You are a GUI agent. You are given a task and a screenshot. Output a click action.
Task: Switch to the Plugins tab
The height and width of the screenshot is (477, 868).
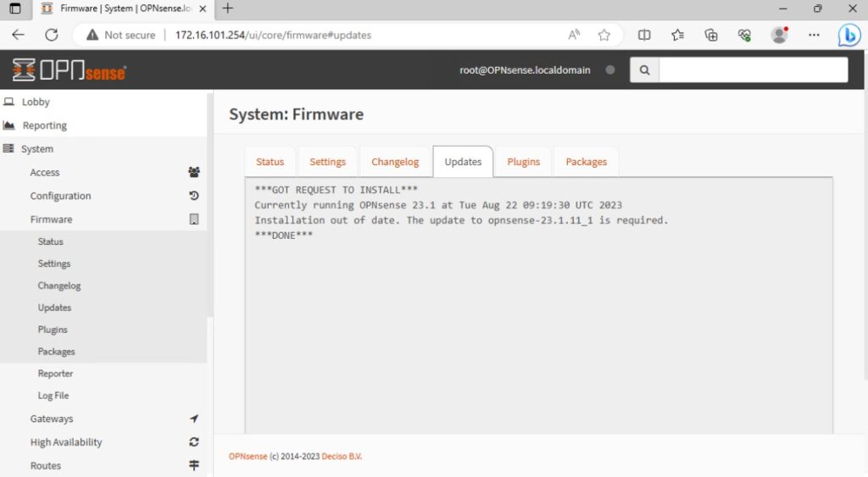[523, 162]
